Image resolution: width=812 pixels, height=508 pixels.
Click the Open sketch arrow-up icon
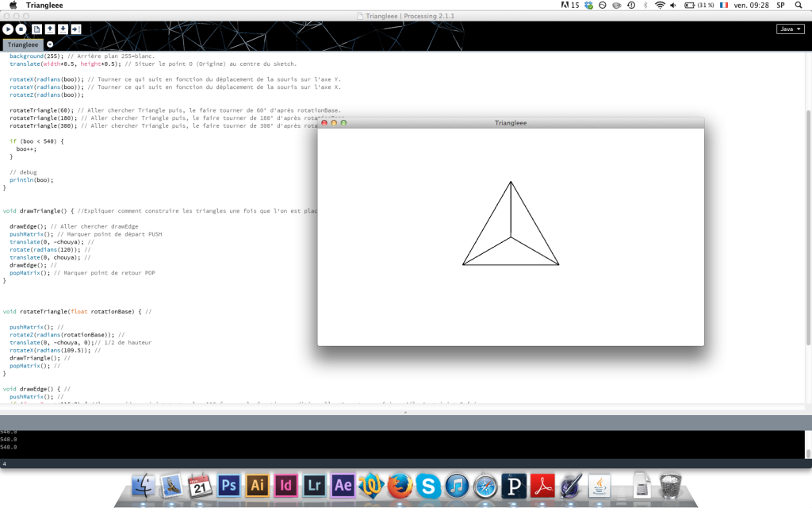(50, 29)
